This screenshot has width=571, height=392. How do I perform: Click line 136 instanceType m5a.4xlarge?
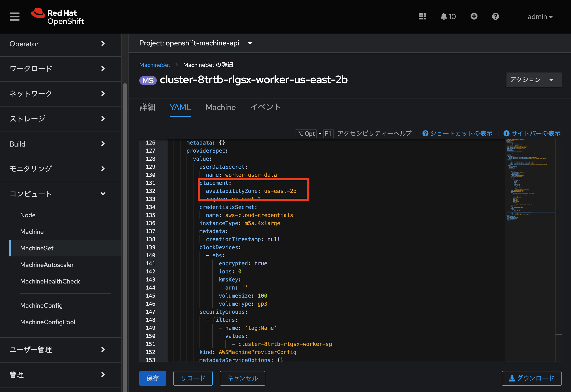click(240, 223)
